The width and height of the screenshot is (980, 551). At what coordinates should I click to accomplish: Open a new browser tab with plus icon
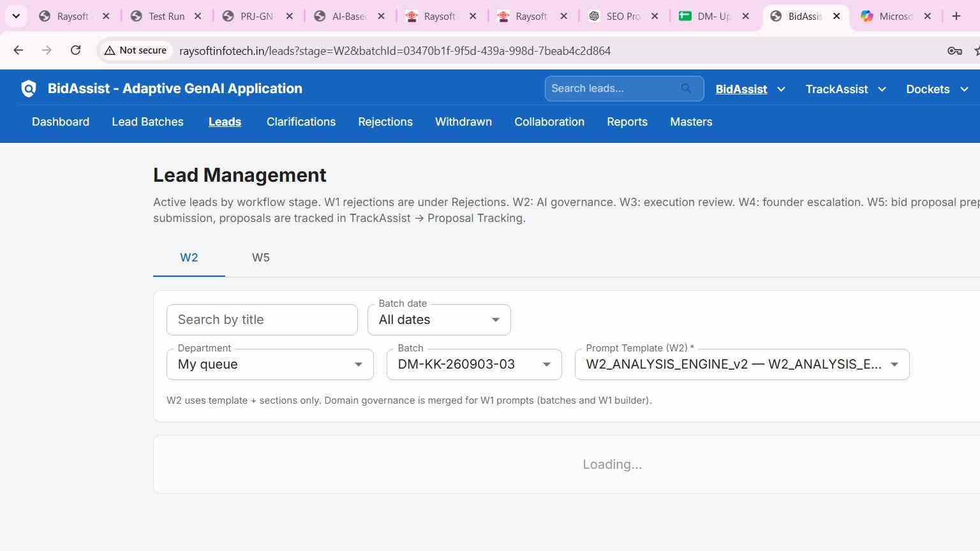[x=956, y=16]
